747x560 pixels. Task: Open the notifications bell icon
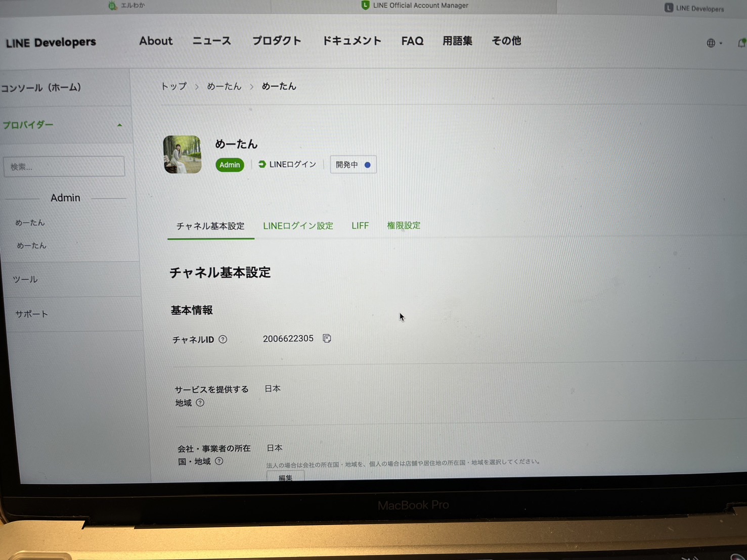(x=741, y=43)
